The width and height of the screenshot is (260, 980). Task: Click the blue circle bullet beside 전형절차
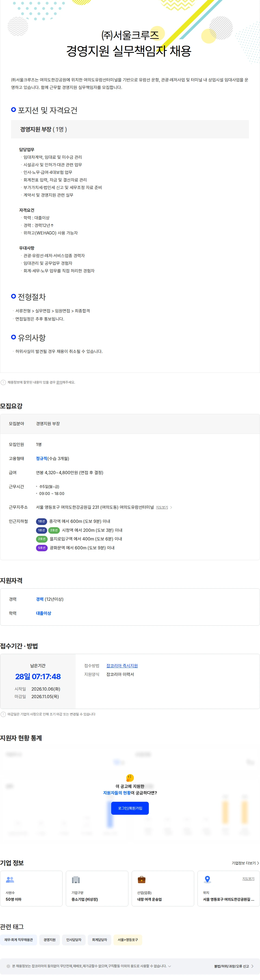coord(14,296)
